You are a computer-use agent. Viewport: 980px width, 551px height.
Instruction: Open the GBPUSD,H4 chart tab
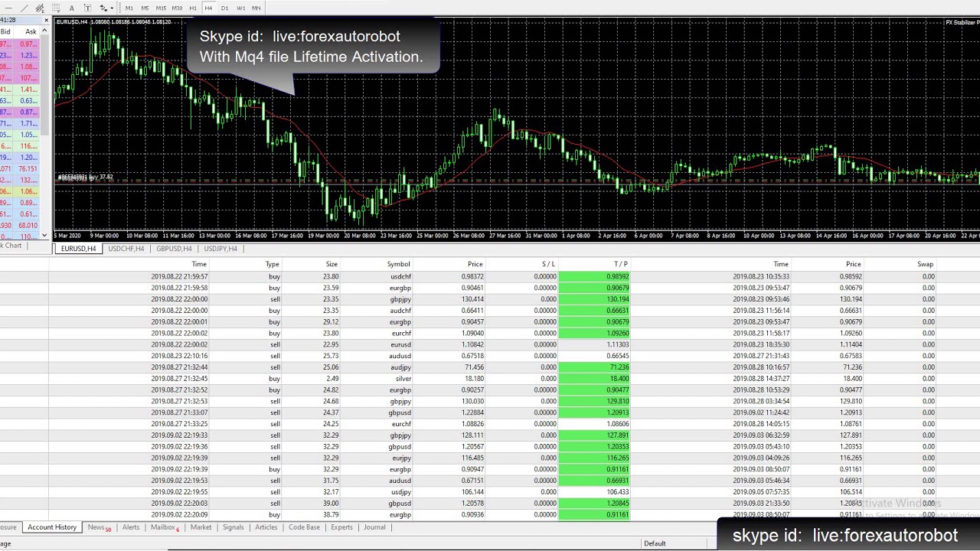pyautogui.click(x=174, y=249)
